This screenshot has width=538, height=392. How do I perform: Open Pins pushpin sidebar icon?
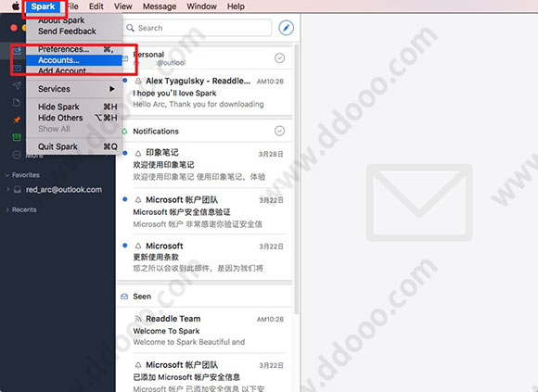click(x=17, y=120)
